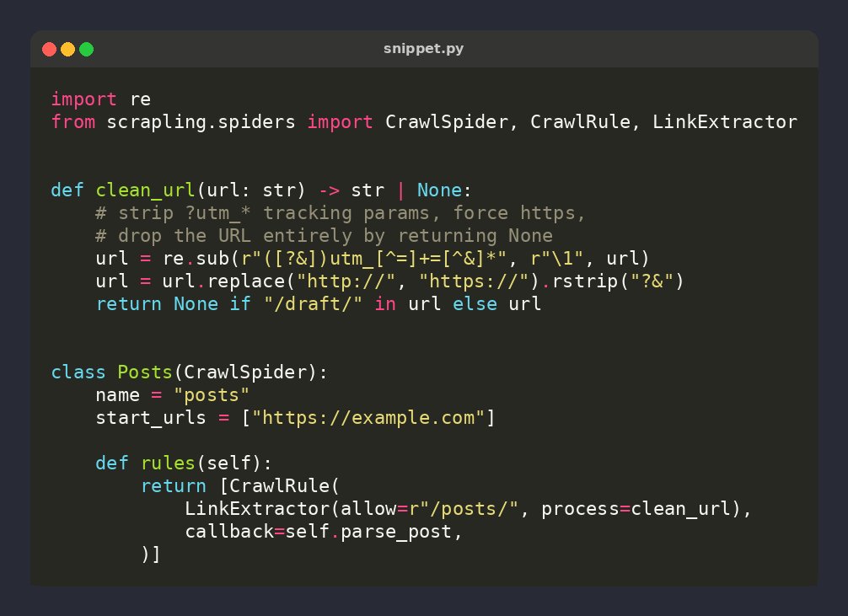The width and height of the screenshot is (848, 616).
Task: Click the 'import re' line
Action: pyautogui.click(x=101, y=99)
